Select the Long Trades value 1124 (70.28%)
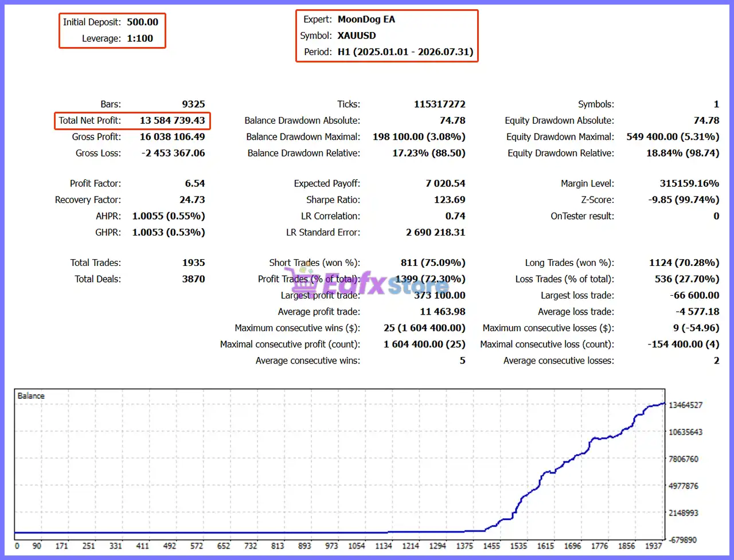734x560 pixels. coord(684,263)
